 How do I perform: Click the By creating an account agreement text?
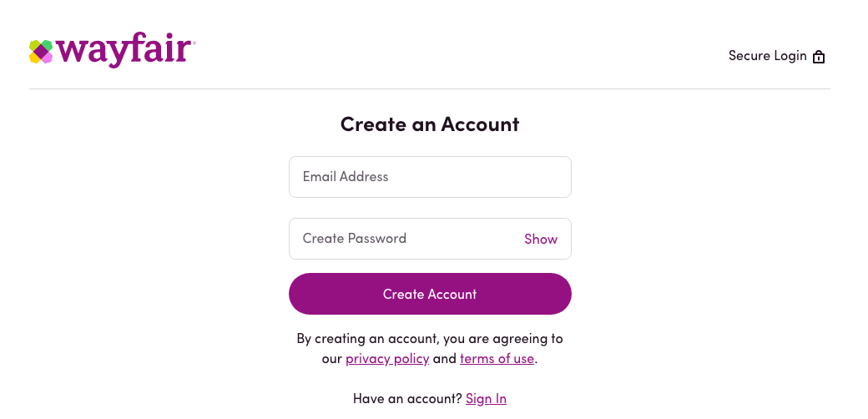(x=430, y=348)
